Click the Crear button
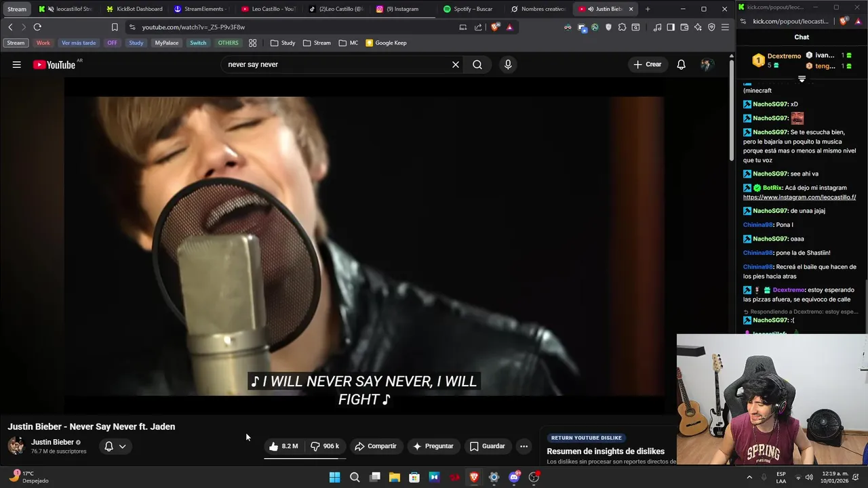This screenshot has height=488, width=868. pos(647,64)
